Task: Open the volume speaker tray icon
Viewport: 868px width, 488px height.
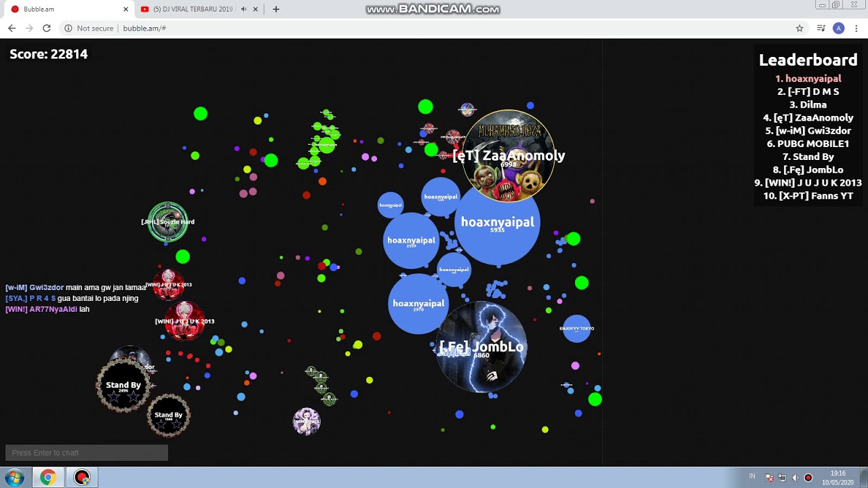Action: tap(795, 478)
